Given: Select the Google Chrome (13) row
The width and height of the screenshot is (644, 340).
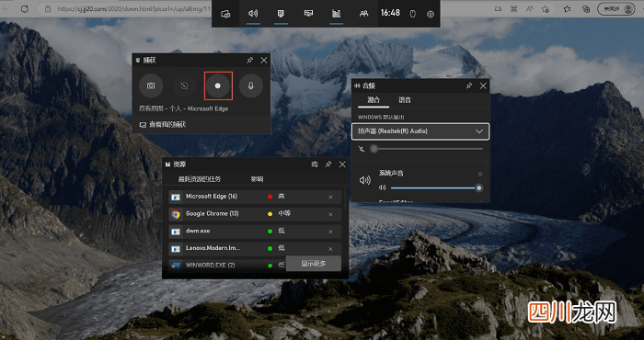Looking at the screenshot, I should tap(255, 214).
